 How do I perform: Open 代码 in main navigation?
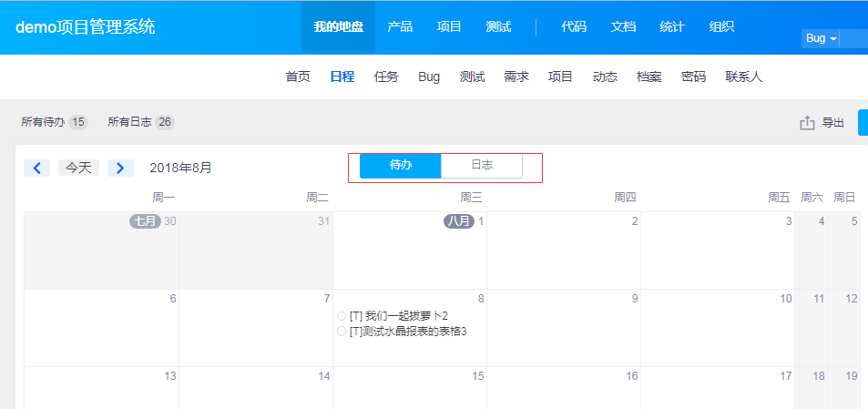pos(574,27)
